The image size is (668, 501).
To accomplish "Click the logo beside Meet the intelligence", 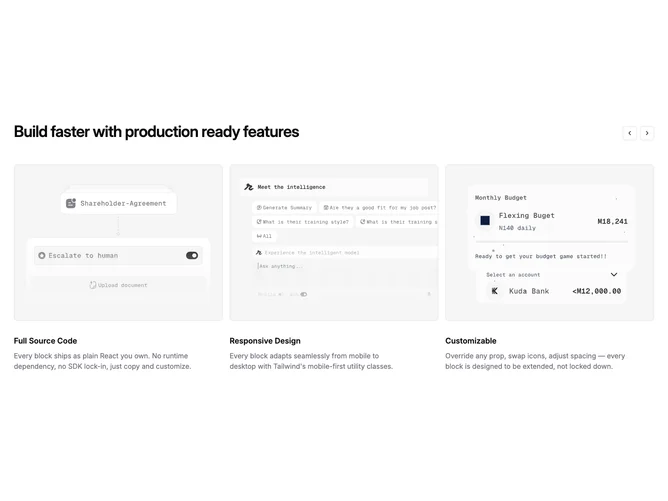I will 249,187.
